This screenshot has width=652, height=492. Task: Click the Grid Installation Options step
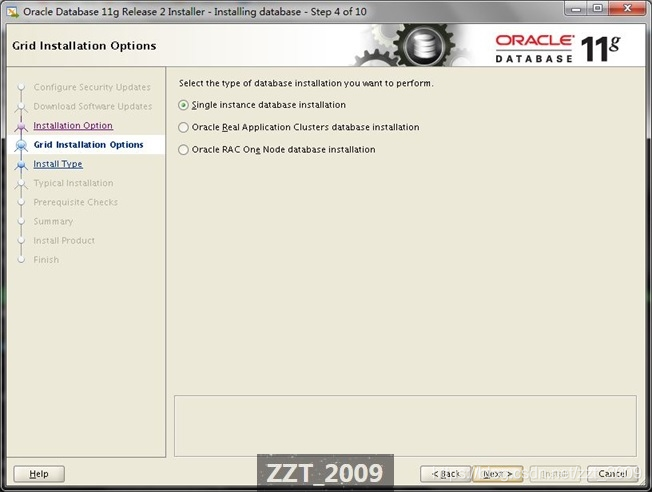pos(89,145)
